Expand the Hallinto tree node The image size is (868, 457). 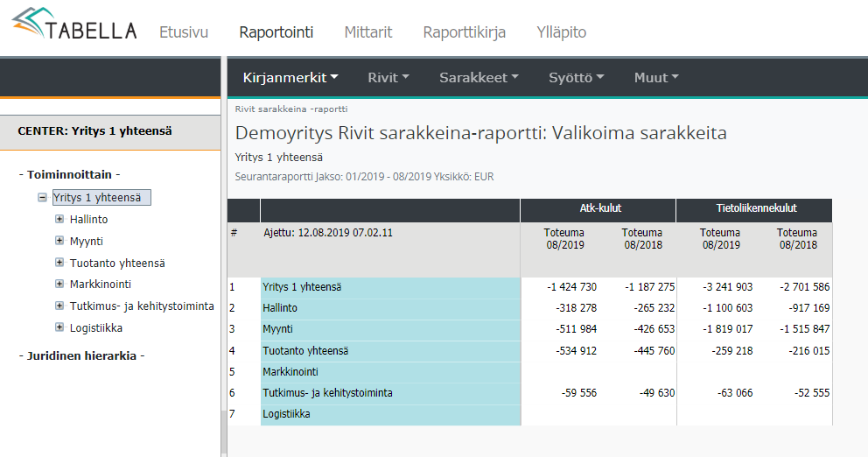(59, 220)
